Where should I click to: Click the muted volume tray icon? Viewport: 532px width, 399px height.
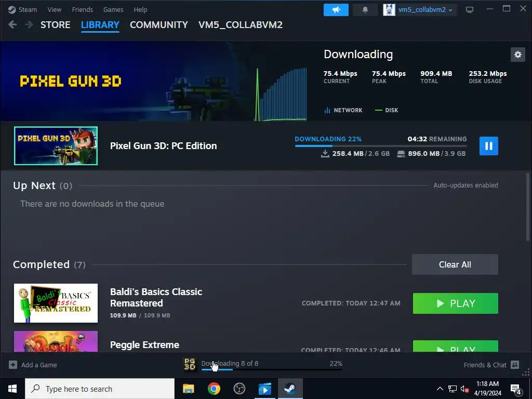tap(465, 389)
